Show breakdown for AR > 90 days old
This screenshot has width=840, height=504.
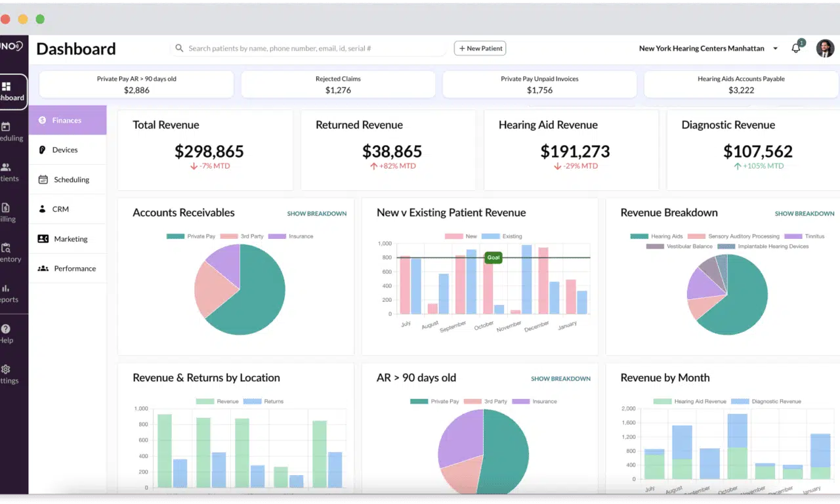coord(560,379)
